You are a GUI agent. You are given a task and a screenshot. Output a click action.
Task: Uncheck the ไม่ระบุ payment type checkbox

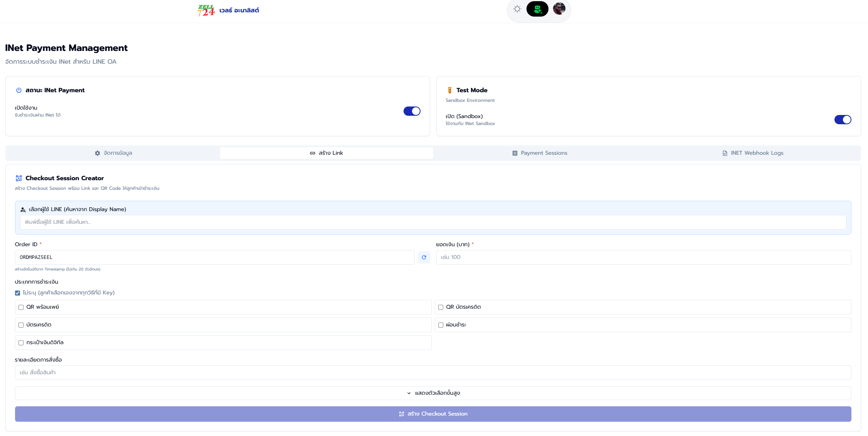pyautogui.click(x=17, y=293)
